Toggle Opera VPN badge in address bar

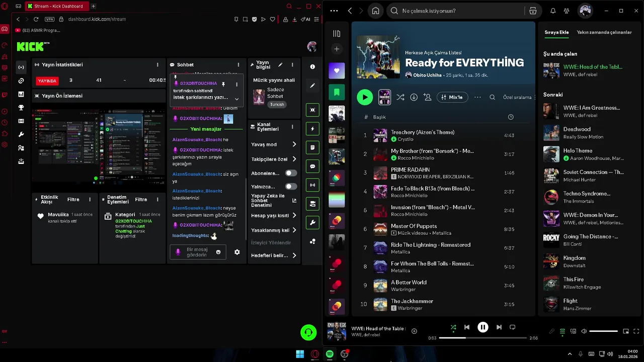[49, 19]
